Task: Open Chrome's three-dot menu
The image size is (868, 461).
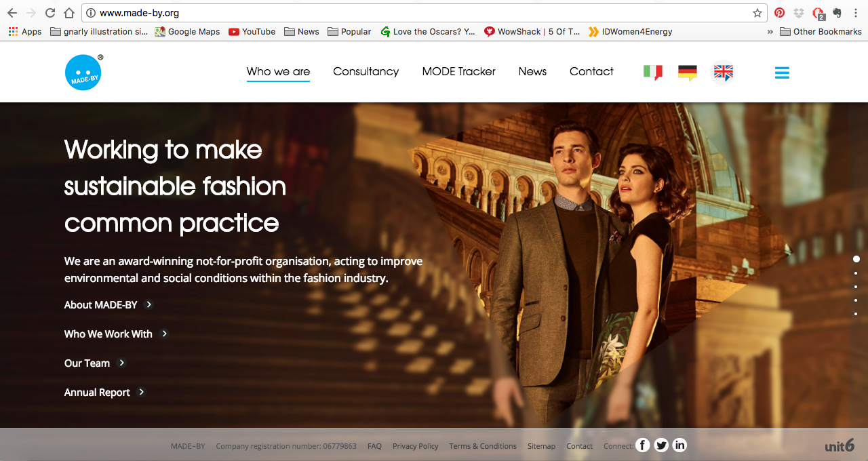Action: coord(856,13)
